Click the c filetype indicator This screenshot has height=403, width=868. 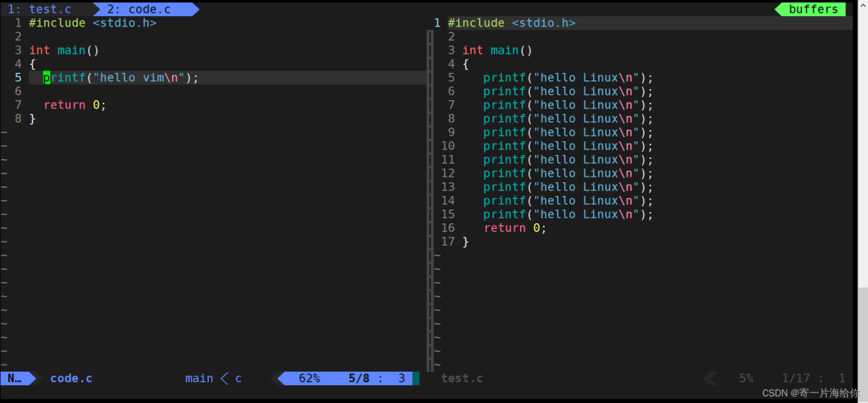tap(238, 378)
